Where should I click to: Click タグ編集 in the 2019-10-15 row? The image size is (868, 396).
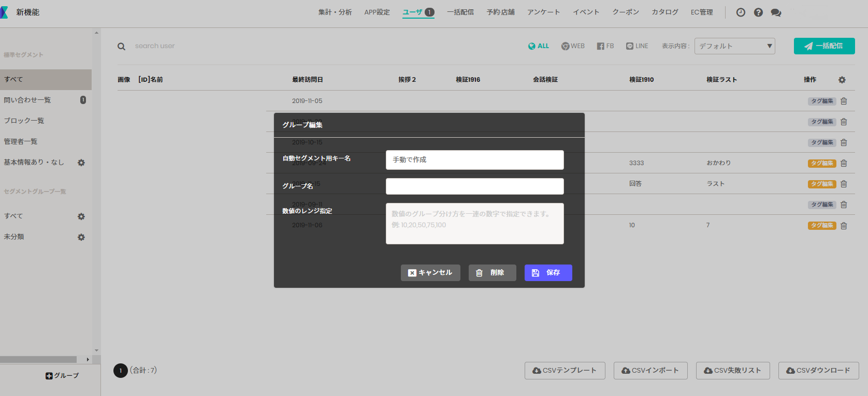822,142
